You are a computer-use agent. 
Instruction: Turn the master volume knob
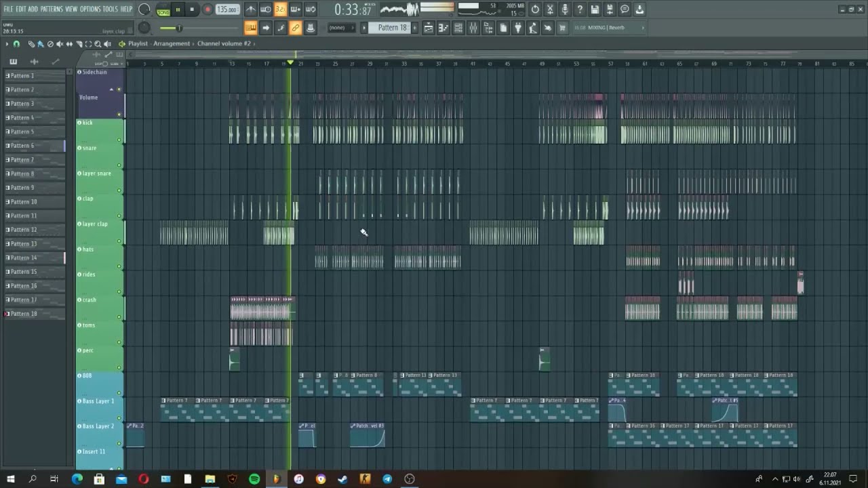[144, 9]
